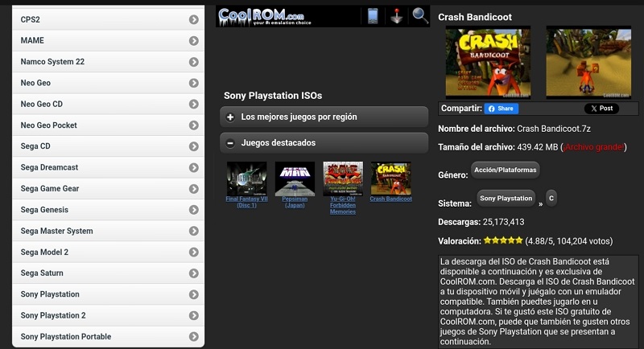
Task: Click the arrow icon beside Sony Playstation 2
Action: [194, 315]
